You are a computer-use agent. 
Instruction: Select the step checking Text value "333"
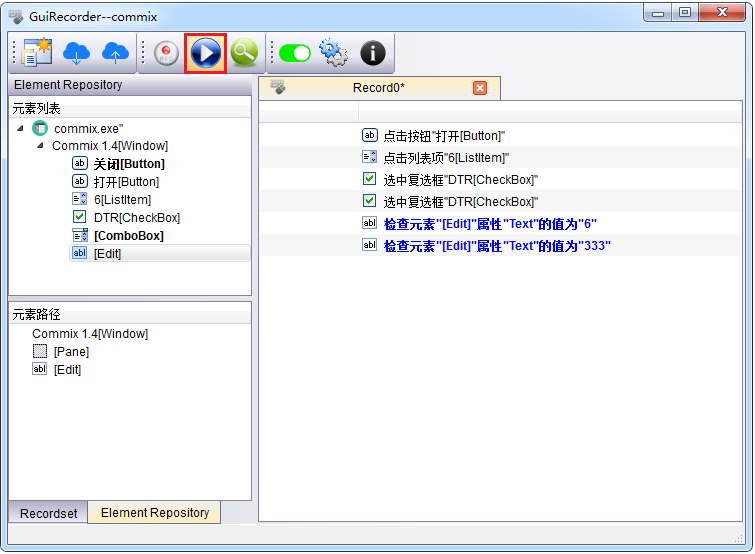coord(497,246)
